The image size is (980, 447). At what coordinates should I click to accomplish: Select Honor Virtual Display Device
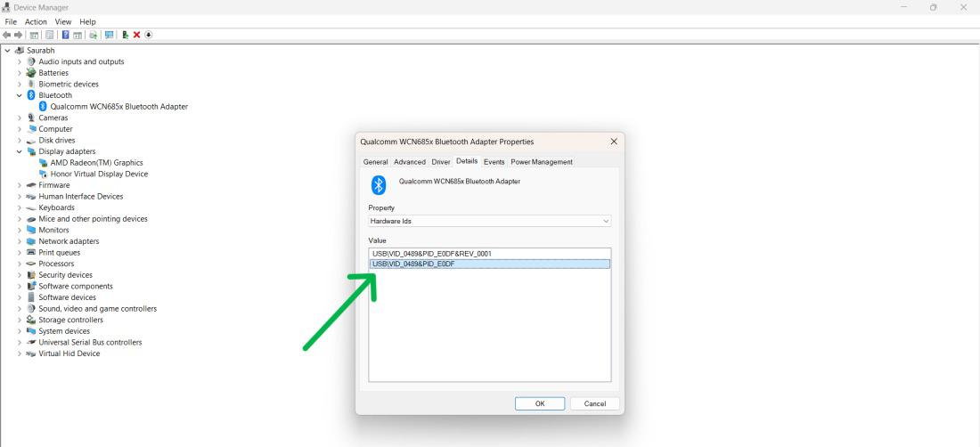click(99, 175)
